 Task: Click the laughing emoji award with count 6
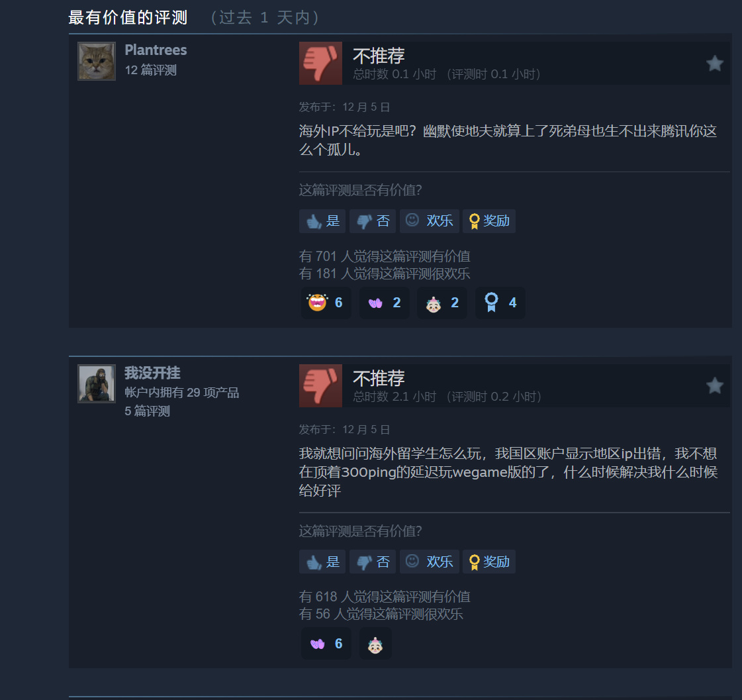coord(326,303)
